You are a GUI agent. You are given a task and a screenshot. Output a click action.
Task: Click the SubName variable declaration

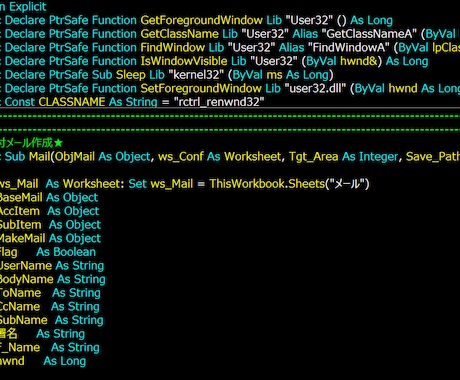point(24,321)
